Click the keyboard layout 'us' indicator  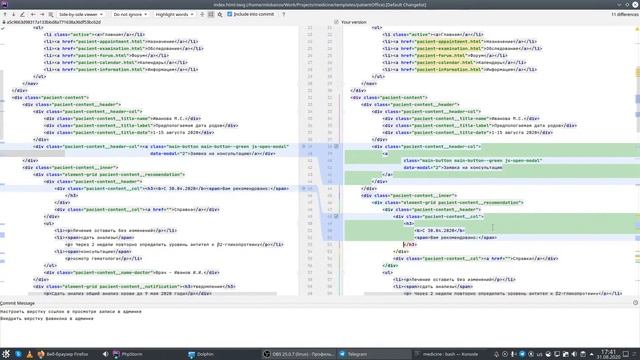pos(540,354)
